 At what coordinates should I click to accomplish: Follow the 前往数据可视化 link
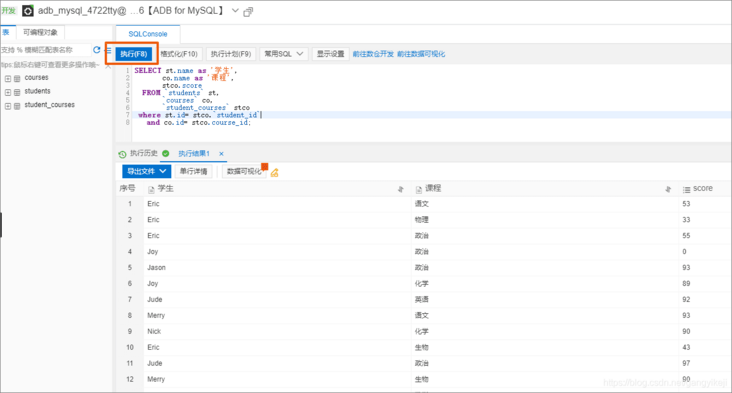pos(421,54)
